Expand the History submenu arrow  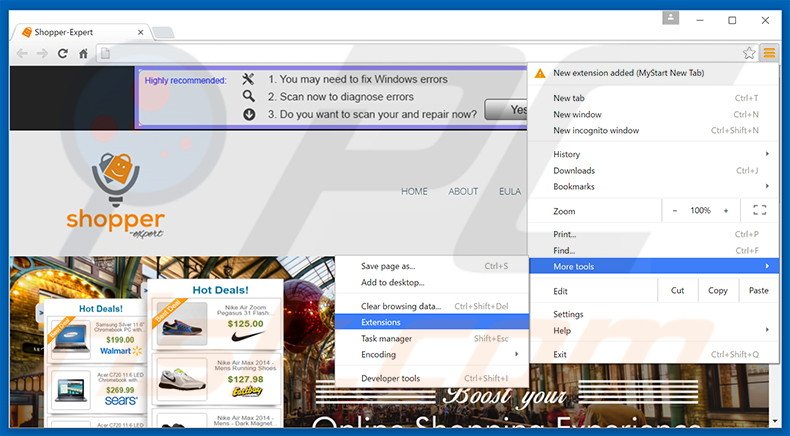(x=767, y=154)
